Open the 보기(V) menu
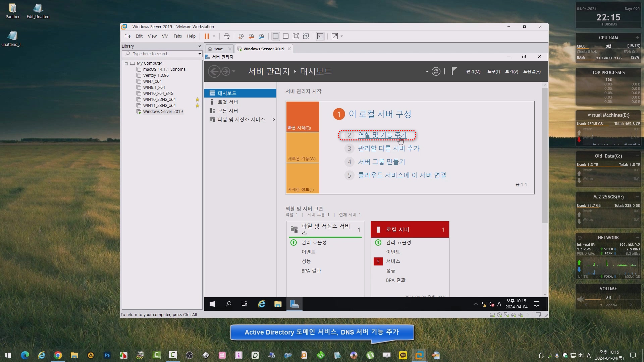The width and height of the screenshot is (644, 362). 512,72
